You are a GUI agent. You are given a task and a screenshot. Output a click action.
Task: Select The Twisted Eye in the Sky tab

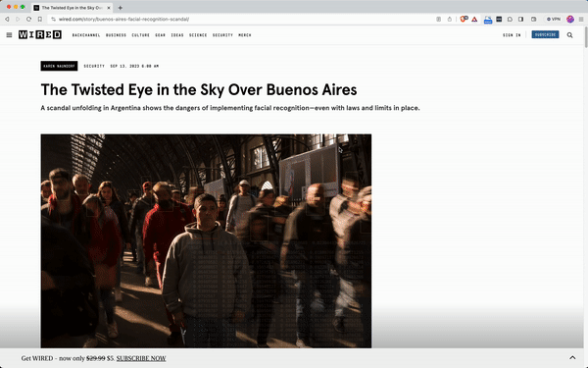[72, 8]
